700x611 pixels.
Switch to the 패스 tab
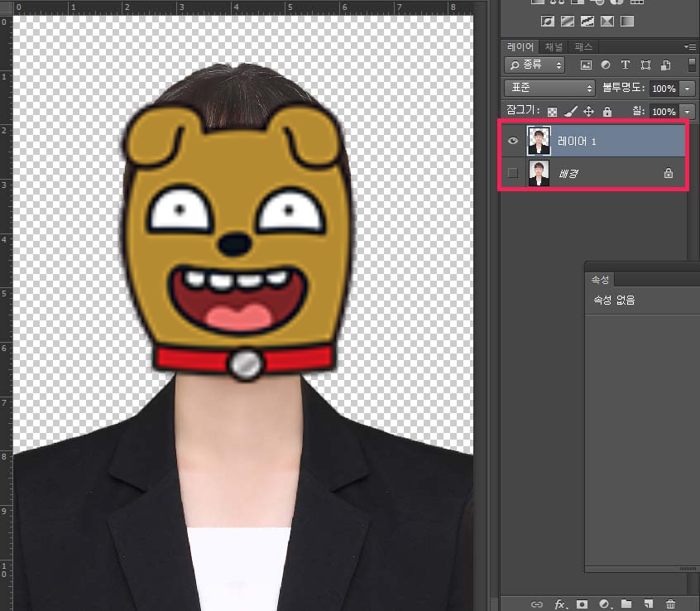coord(583,46)
